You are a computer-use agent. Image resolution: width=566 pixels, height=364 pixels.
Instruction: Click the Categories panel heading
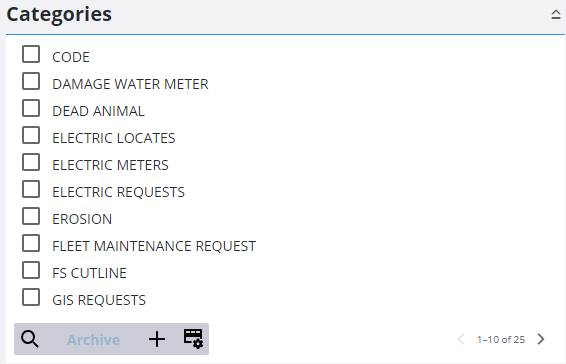click(x=59, y=15)
